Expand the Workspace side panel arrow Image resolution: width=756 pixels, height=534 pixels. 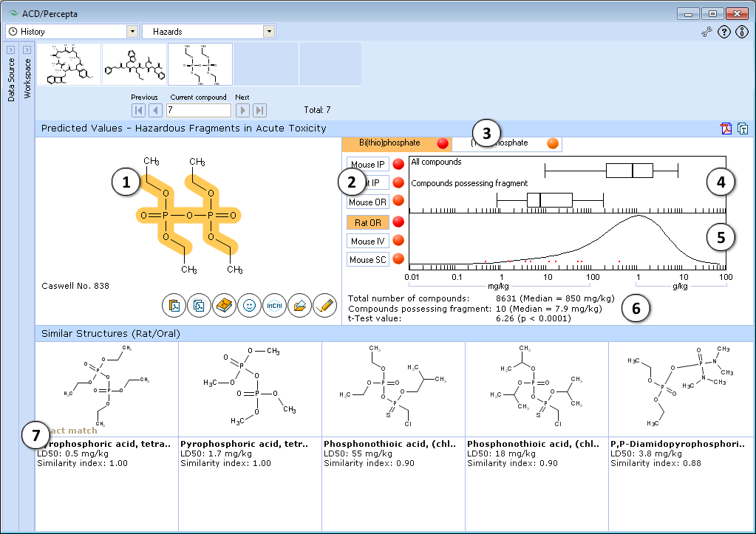click(x=27, y=49)
